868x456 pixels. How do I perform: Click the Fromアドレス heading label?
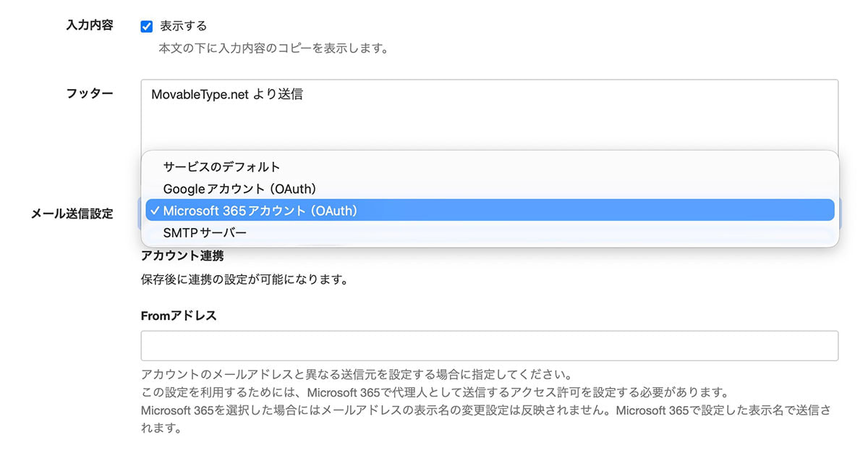click(x=179, y=316)
